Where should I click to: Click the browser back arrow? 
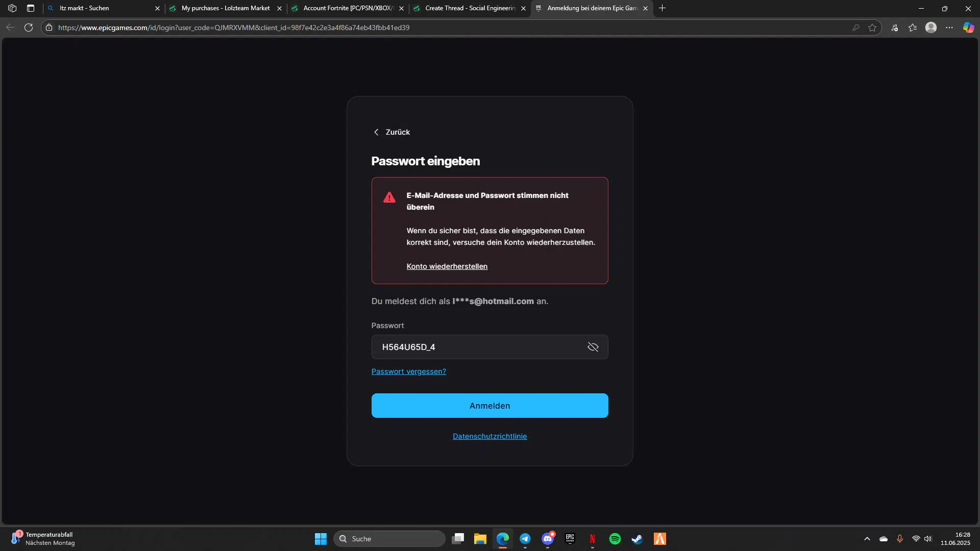click(10, 28)
